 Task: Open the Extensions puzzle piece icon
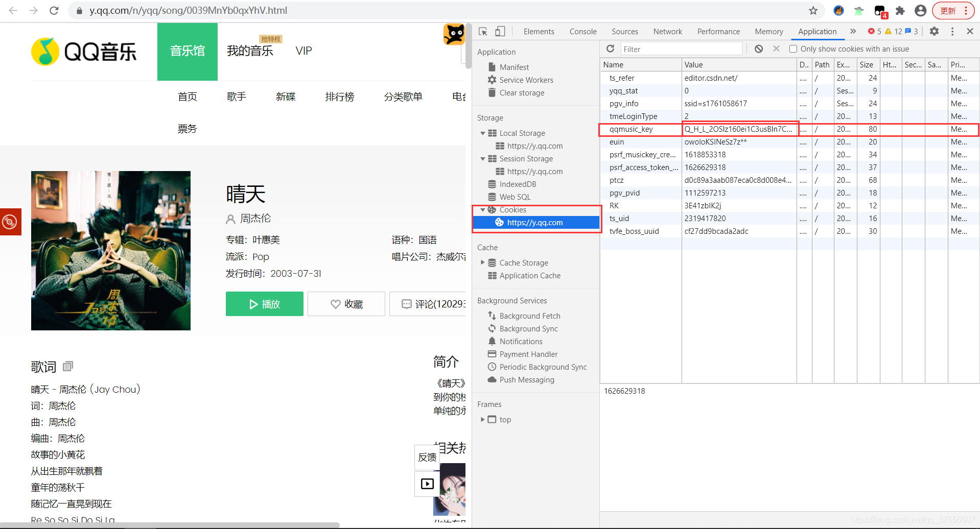pyautogui.click(x=900, y=10)
